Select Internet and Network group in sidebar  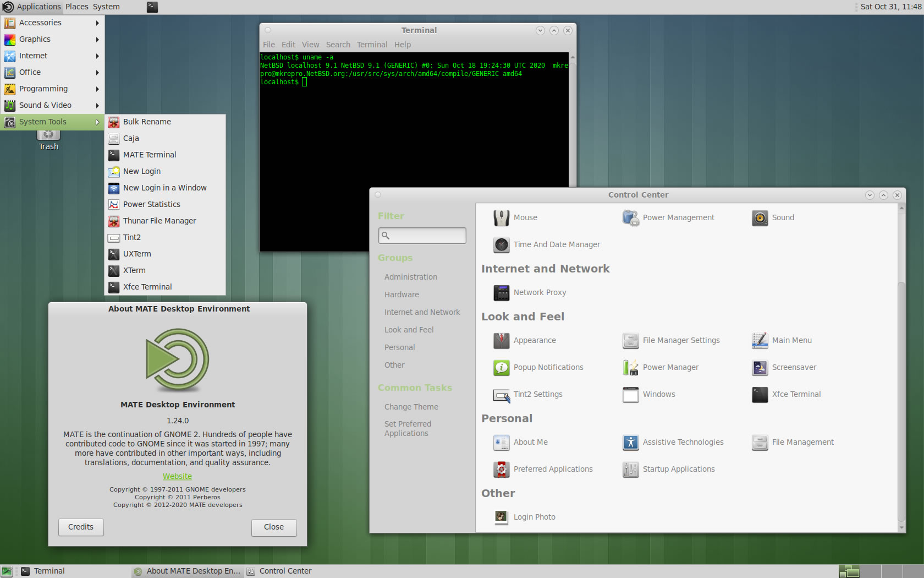point(422,313)
